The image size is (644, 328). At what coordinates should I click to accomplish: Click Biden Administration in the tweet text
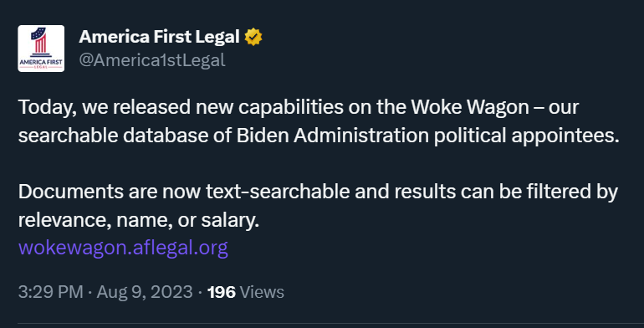point(332,136)
